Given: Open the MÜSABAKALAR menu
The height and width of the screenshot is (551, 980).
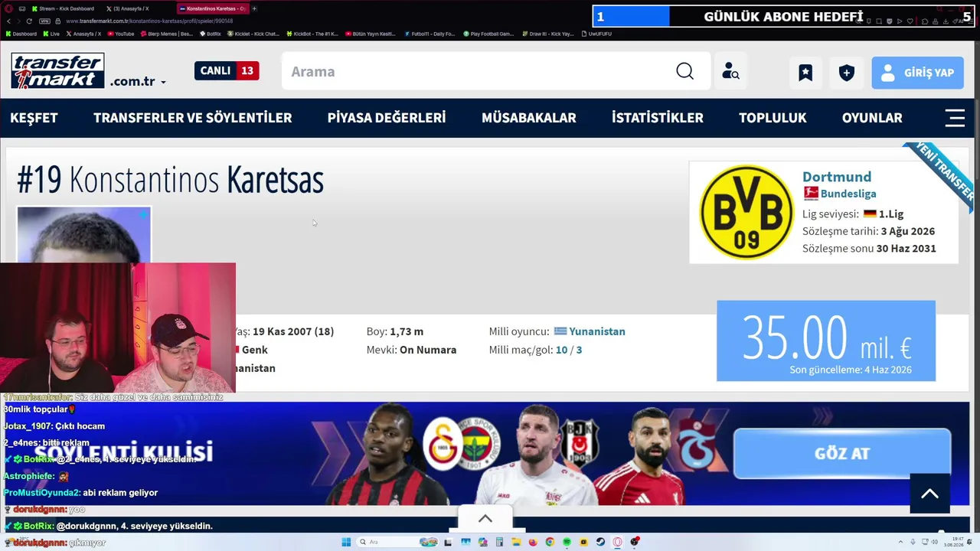Looking at the screenshot, I should pyautogui.click(x=529, y=118).
